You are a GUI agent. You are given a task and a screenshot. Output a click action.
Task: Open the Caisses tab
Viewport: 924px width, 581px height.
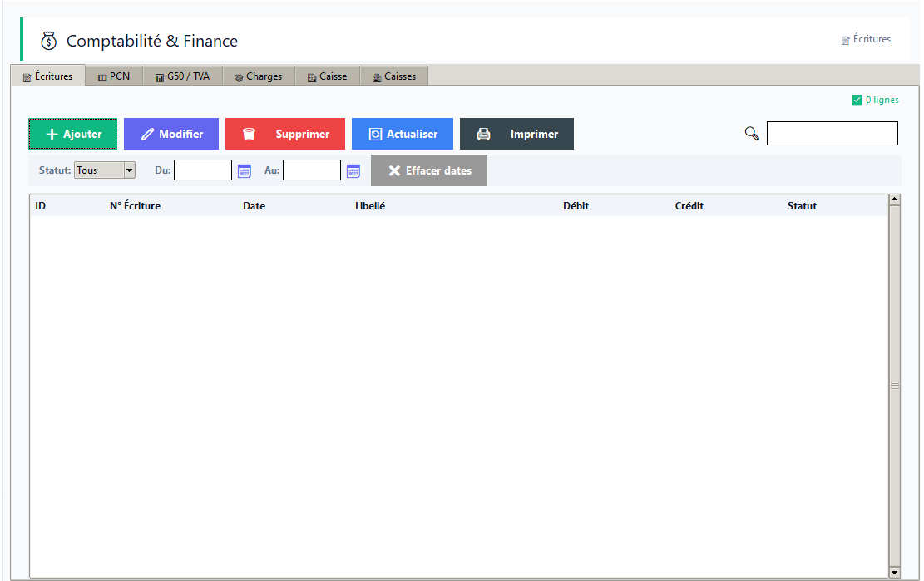click(x=393, y=76)
